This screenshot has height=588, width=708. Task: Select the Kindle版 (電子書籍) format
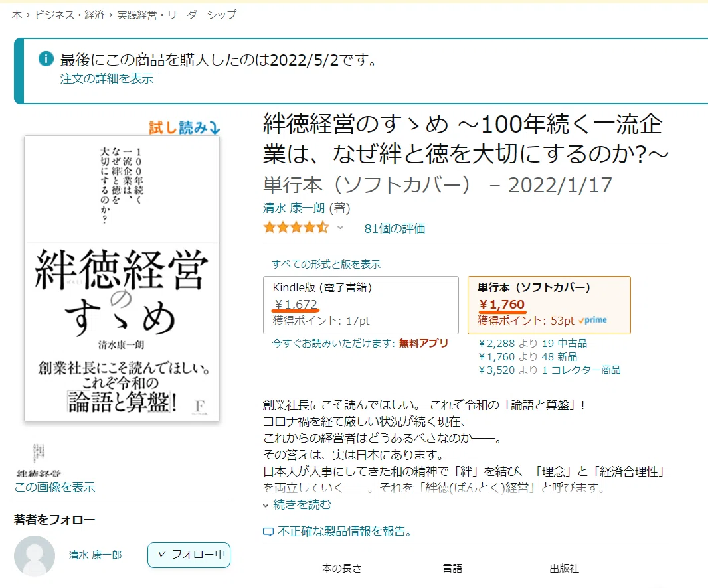[x=361, y=305]
